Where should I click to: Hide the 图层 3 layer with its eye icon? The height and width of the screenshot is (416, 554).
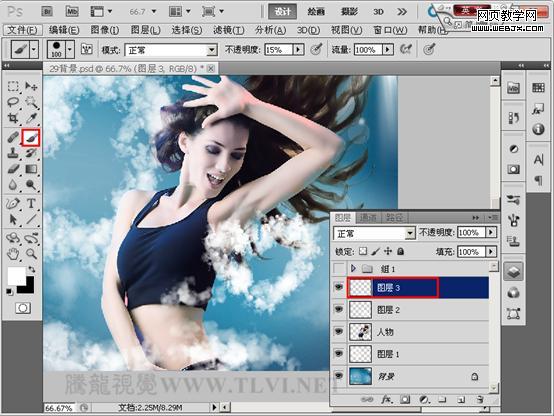(338, 287)
